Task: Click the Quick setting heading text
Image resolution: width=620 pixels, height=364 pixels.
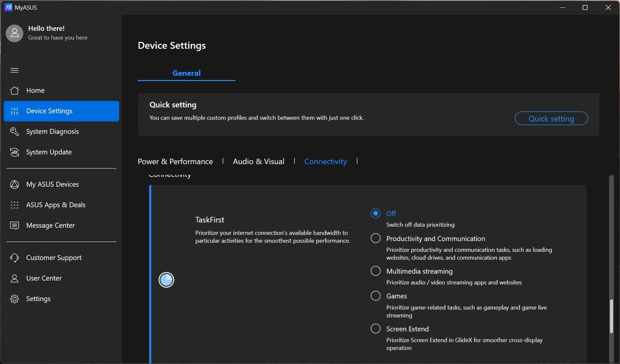Action: click(x=173, y=105)
